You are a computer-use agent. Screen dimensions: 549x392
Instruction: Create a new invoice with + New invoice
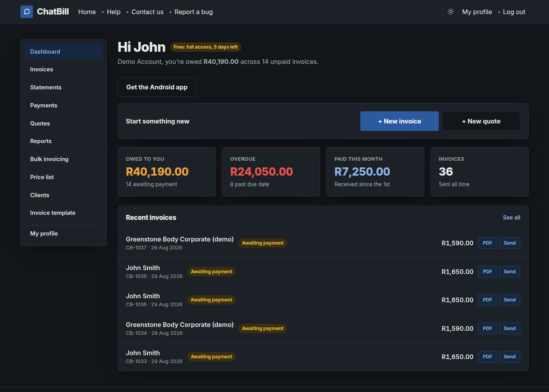(400, 121)
